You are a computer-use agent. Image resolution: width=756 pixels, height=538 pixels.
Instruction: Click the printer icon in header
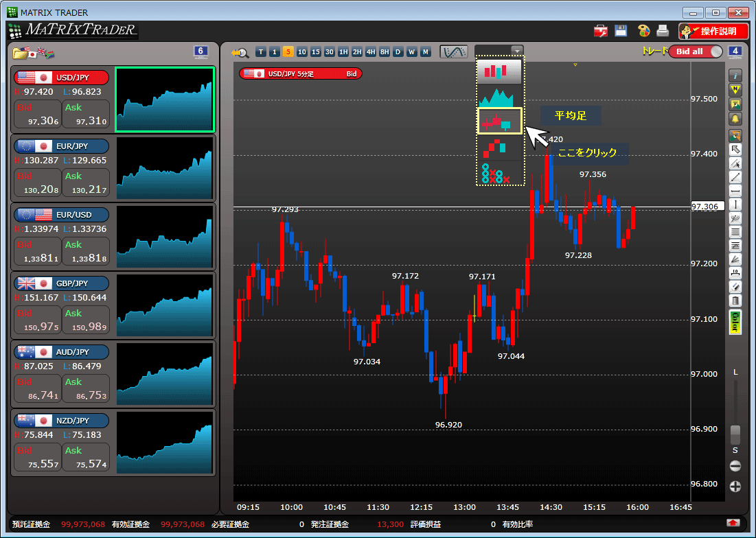(x=663, y=32)
